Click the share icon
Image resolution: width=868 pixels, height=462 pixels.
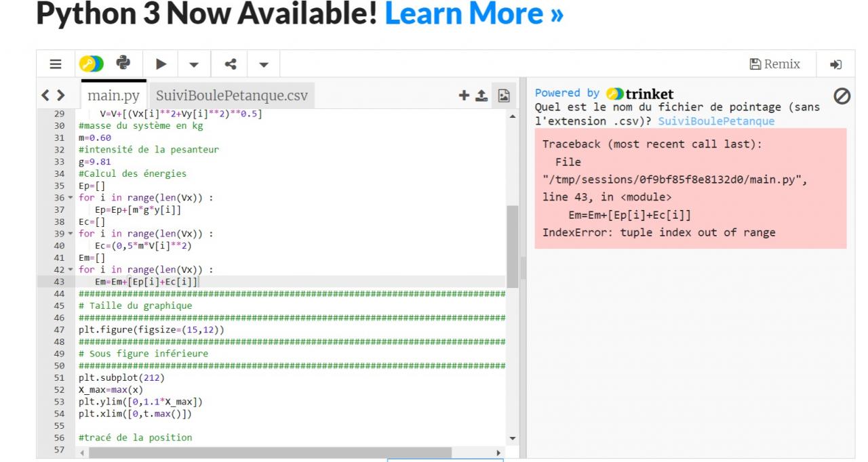coord(229,64)
